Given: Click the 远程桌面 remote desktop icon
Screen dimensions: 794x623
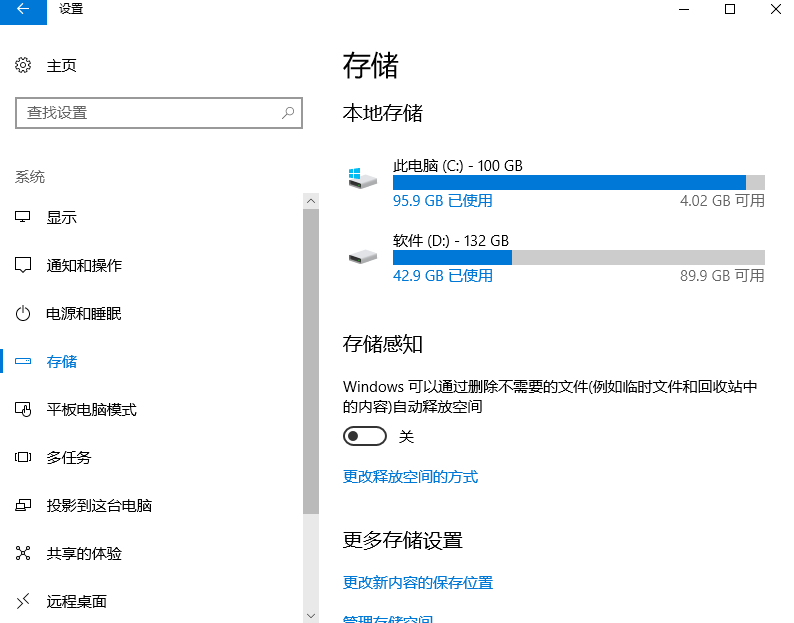Looking at the screenshot, I should coord(23,601).
